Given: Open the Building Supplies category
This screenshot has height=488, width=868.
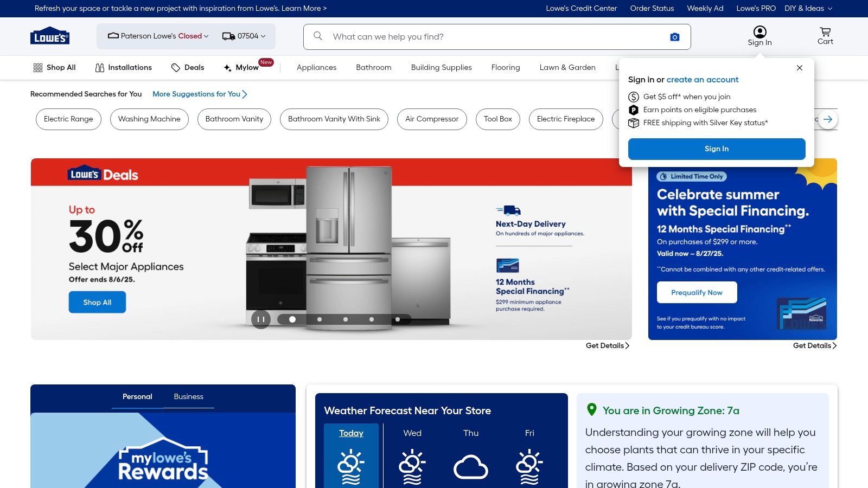Looking at the screenshot, I should [x=441, y=67].
